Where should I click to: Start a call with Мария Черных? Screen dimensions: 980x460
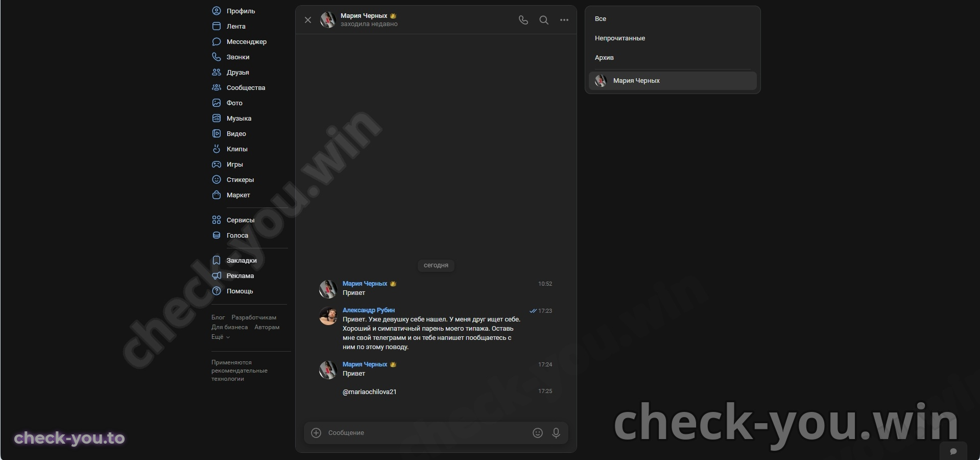coord(523,20)
